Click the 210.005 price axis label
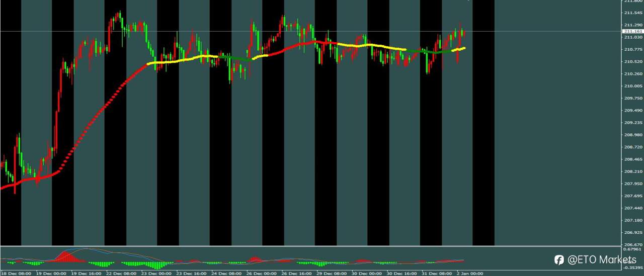This screenshot has height=276, width=644. tap(633, 86)
